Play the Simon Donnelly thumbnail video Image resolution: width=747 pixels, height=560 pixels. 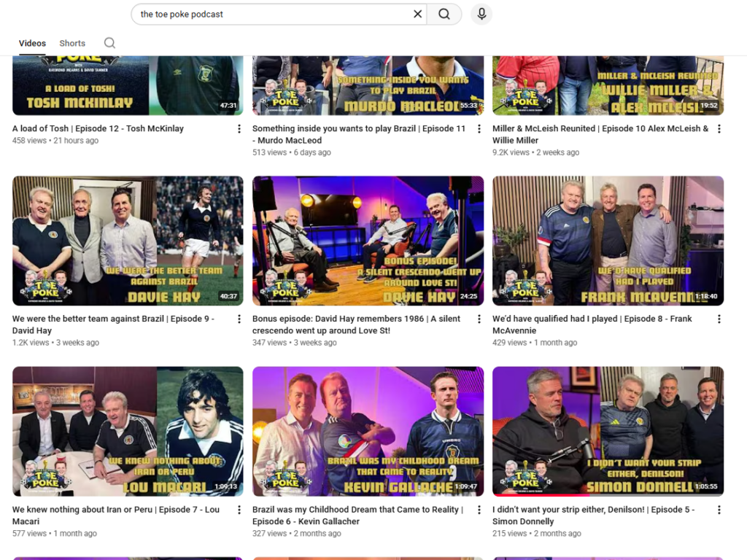pos(608,432)
